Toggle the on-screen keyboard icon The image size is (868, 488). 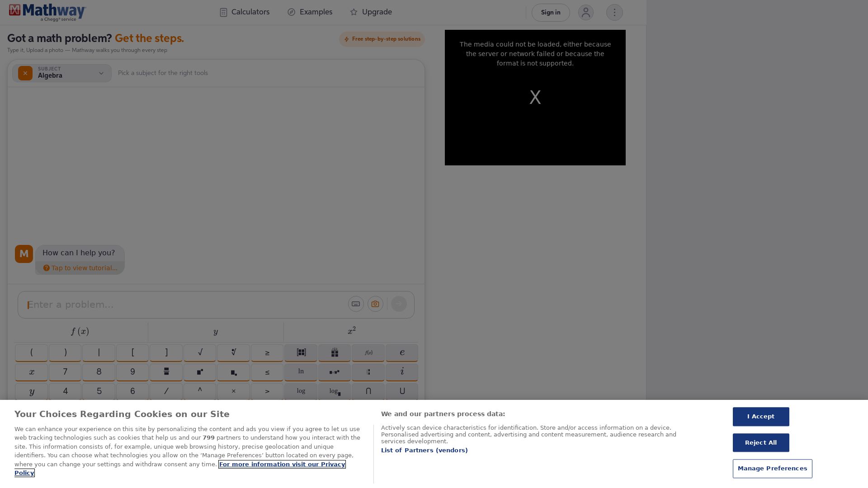click(x=356, y=304)
